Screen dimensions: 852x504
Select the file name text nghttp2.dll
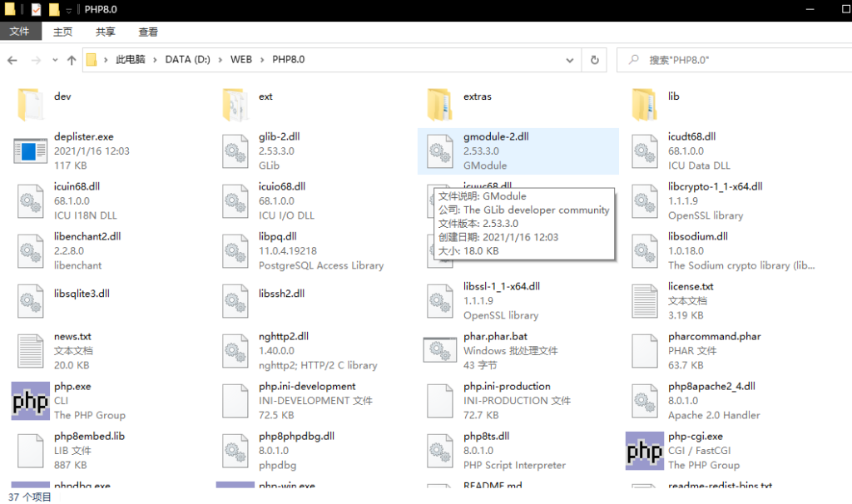[284, 337]
